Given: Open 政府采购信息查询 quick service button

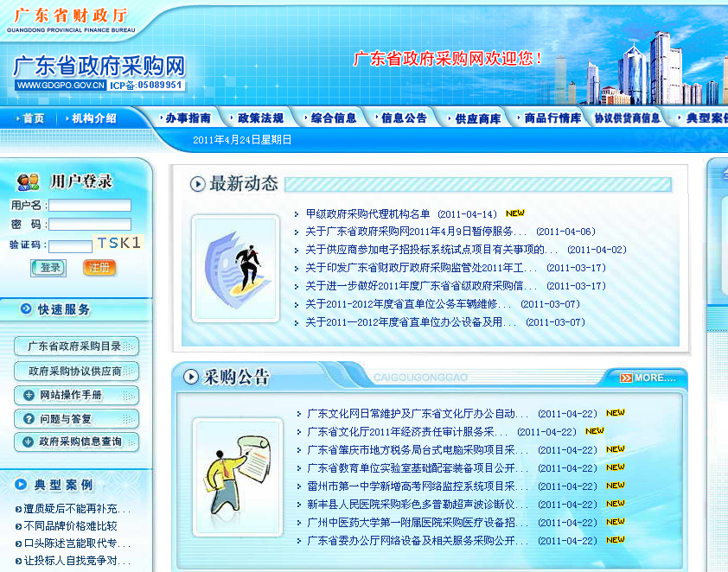Looking at the screenshot, I should pos(77,442).
